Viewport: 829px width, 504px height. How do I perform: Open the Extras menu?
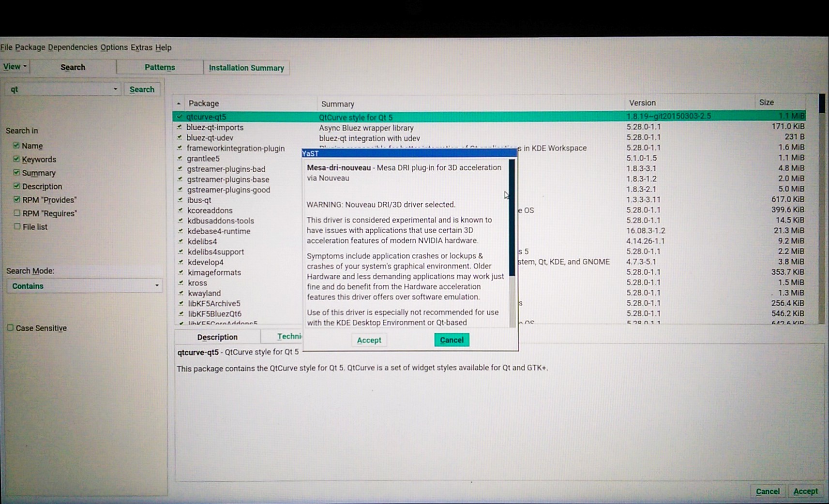point(141,47)
